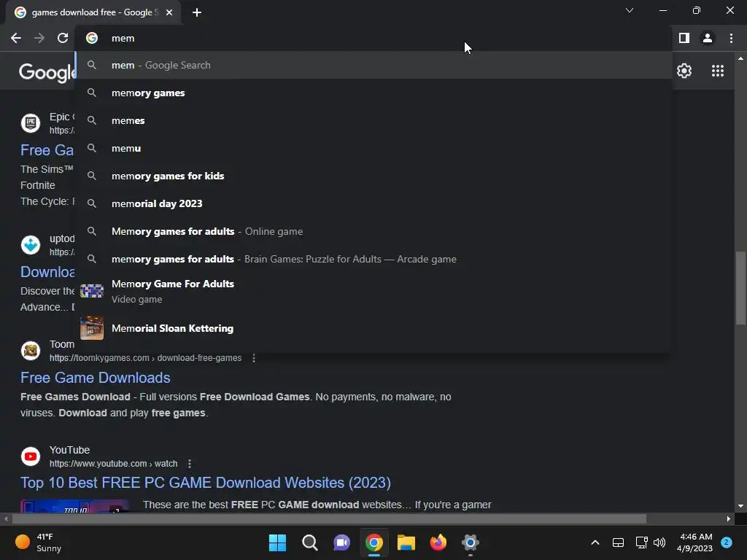Click the Uptodown favicon

(31, 245)
